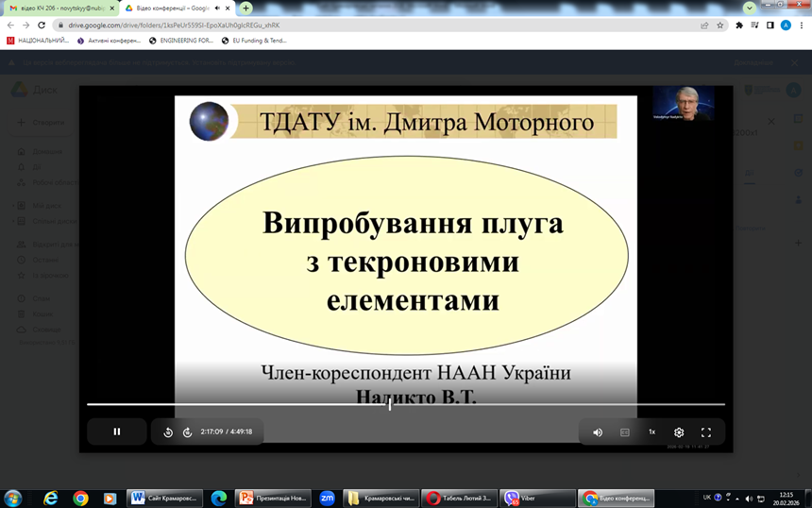Open video player settings gear

point(679,432)
